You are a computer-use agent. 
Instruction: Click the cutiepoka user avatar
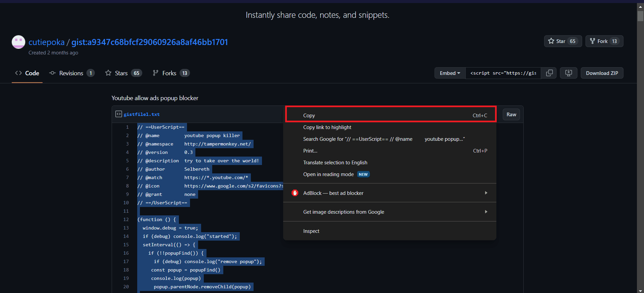pyautogui.click(x=18, y=42)
